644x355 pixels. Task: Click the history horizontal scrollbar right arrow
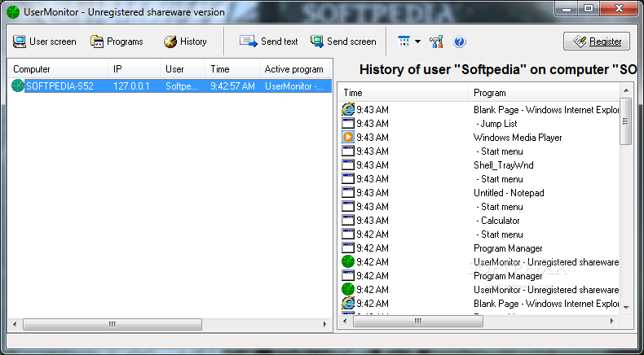(612, 322)
